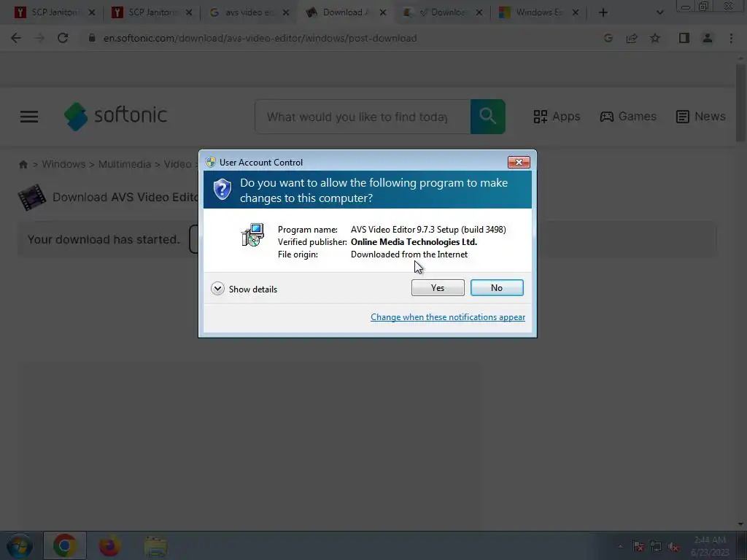Open File Explorer from taskbar
Image resolution: width=747 pixels, height=560 pixels.
[156, 546]
